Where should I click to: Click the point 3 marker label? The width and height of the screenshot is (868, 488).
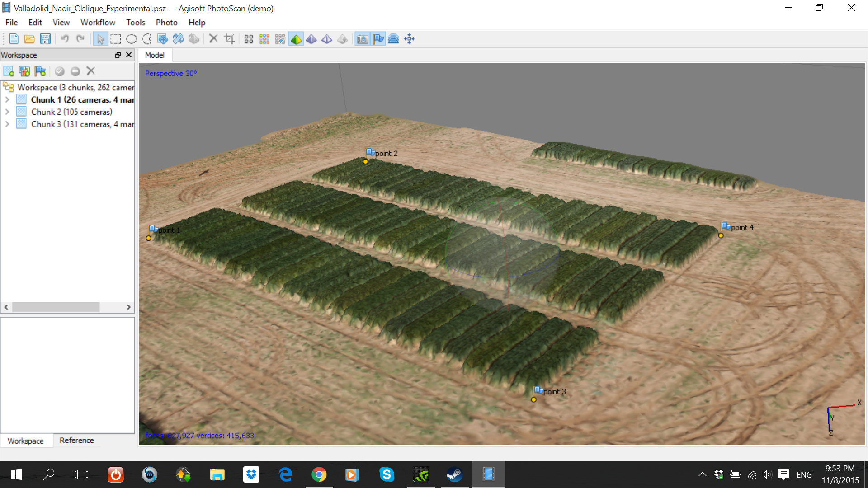point(554,391)
